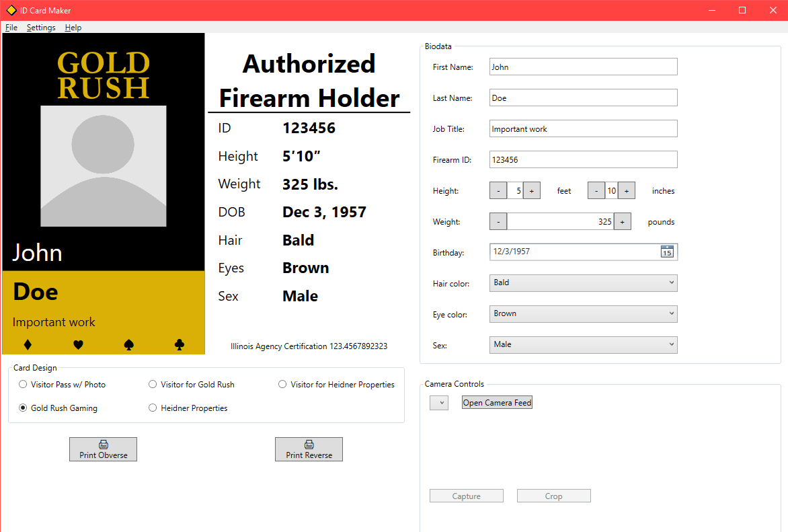The height and width of the screenshot is (532, 788).
Task: Select the Visitor Pass w/ Photo design
Action: (23, 384)
